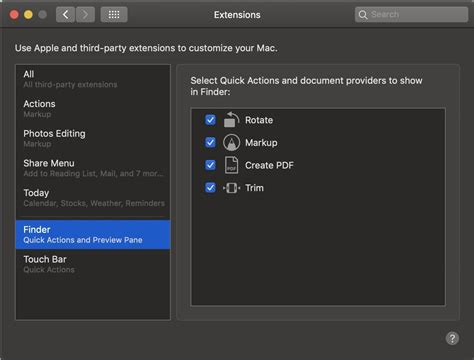This screenshot has width=474, height=360.
Task: Minimize window with yellow button
Action: tap(28, 15)
